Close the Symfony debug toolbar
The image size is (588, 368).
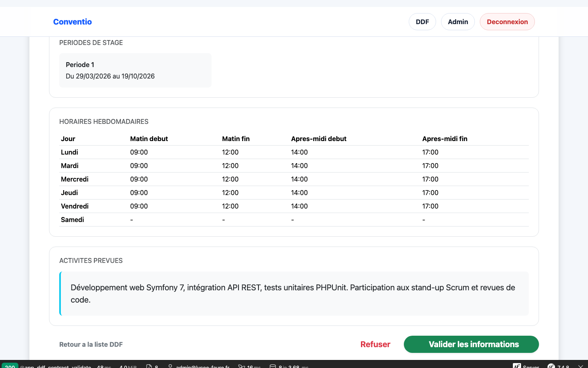[x=581, y=366]
